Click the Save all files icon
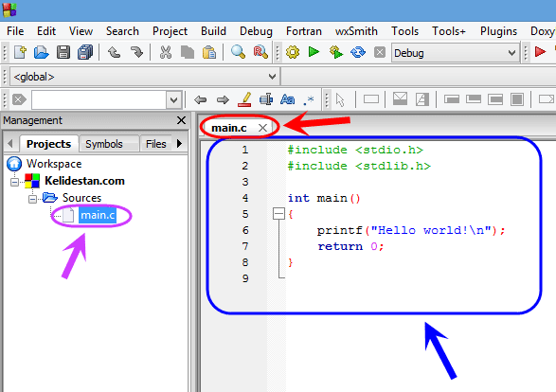 [x=85, y=52]
